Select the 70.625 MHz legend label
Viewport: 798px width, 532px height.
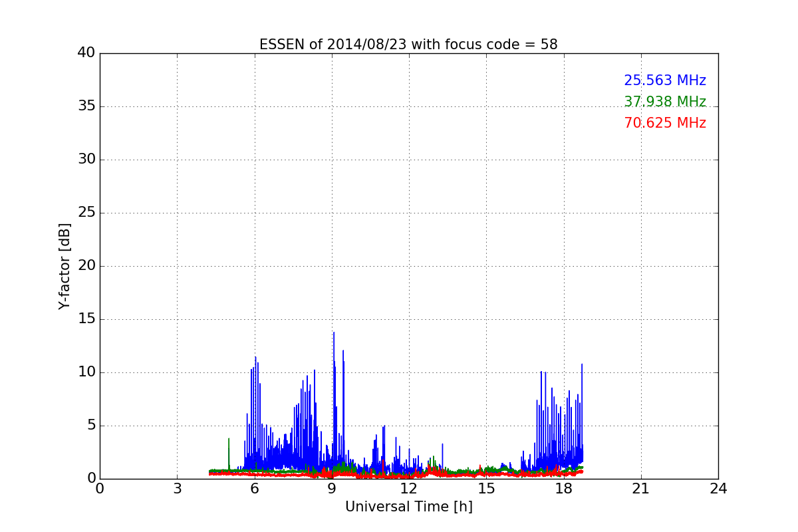point(665,123)
